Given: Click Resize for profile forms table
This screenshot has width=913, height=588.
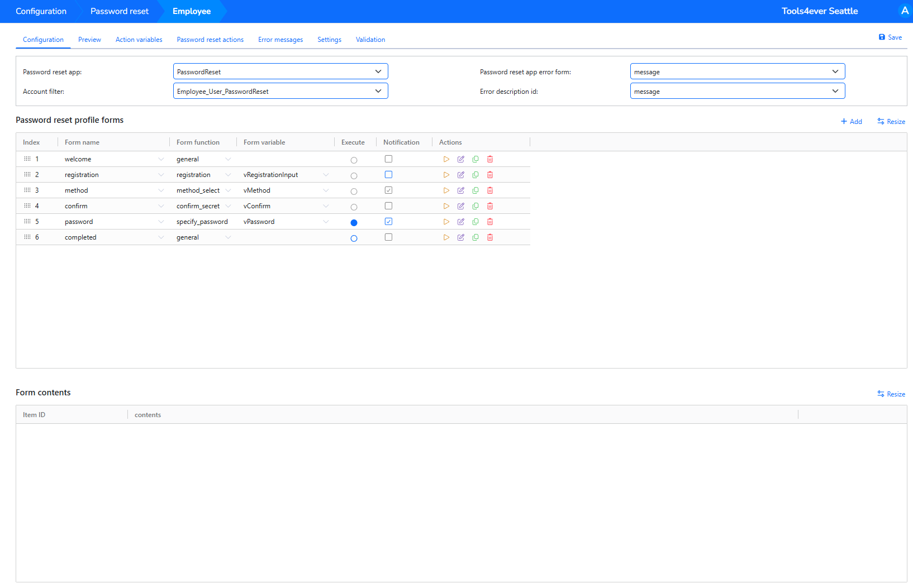Looking at the screenshot, I should (891, 122).
